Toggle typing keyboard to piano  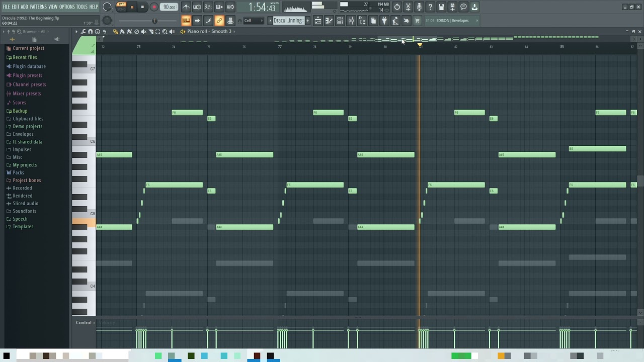(x=186, y=21)
